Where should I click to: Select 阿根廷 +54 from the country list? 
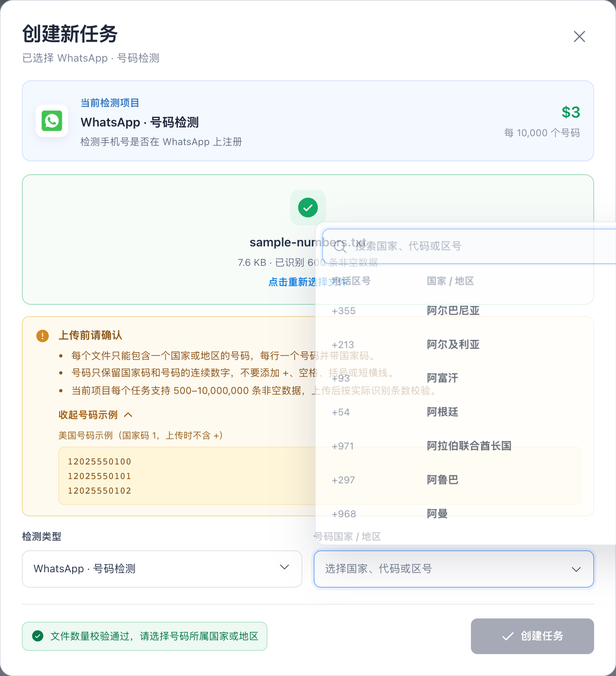click(466, 412)
